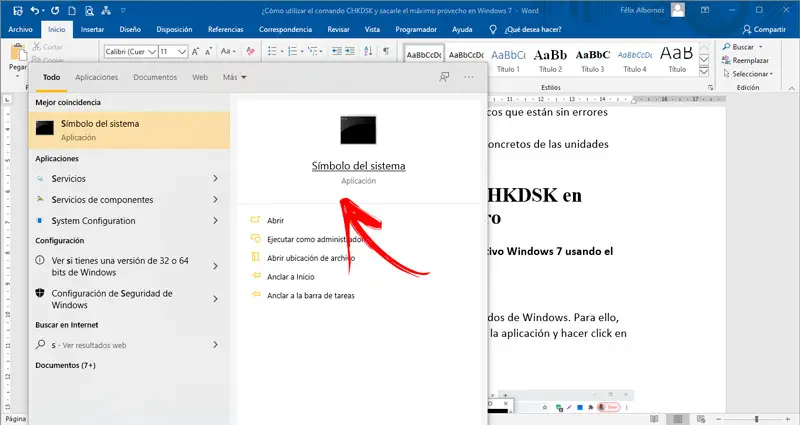Switch to the Referencias tab
The height and width of the screenshot is (425, 800).
click(x=226, y=30)
